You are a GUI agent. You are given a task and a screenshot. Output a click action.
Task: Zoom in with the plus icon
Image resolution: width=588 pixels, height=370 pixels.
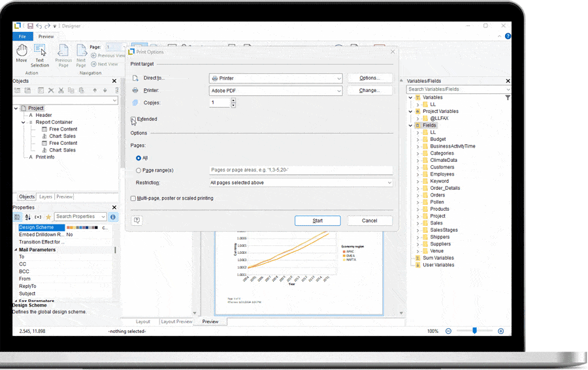[500, 331]
